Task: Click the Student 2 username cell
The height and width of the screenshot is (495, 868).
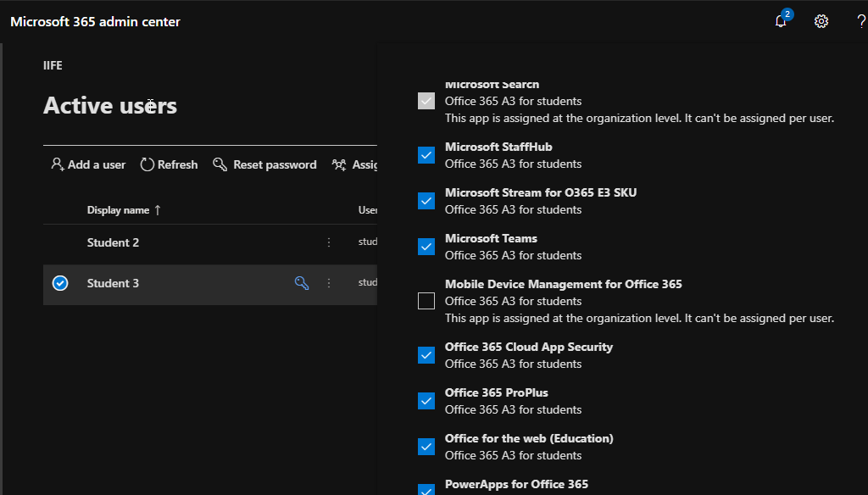Action: coord(368,242)
